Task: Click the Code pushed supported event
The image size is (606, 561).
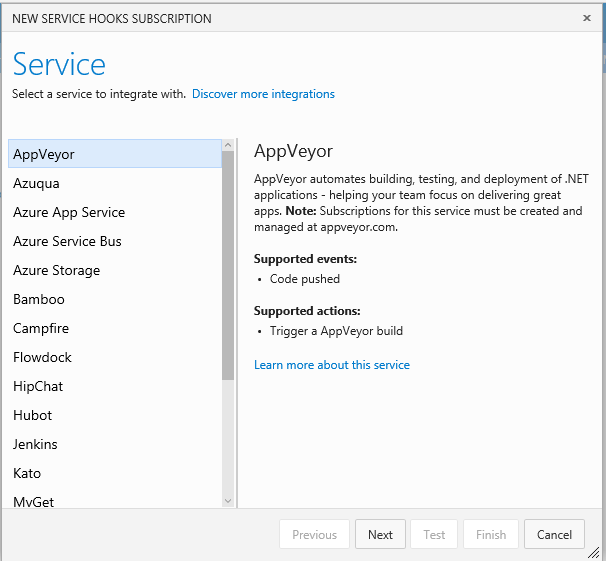Action: point(305,279)
